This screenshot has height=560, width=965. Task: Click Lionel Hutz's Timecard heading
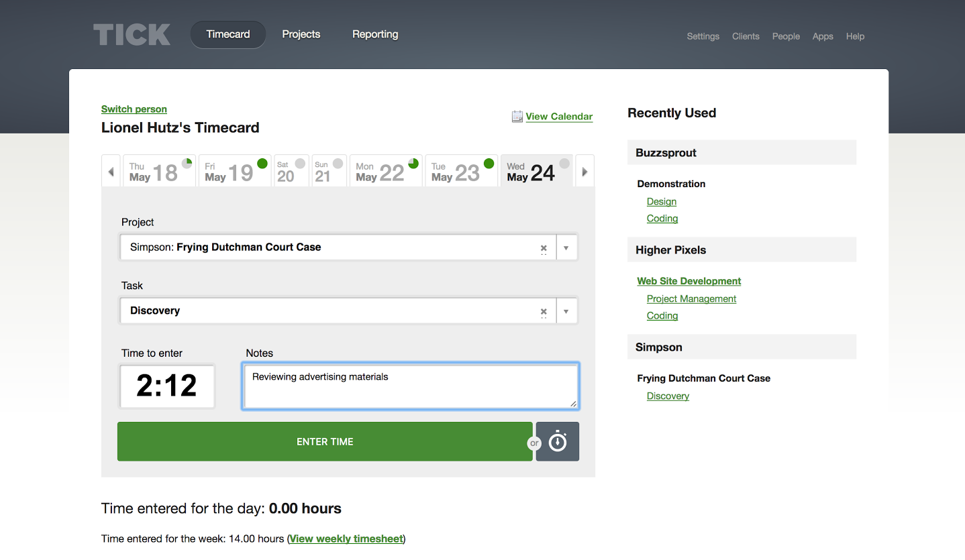(180, 127)
